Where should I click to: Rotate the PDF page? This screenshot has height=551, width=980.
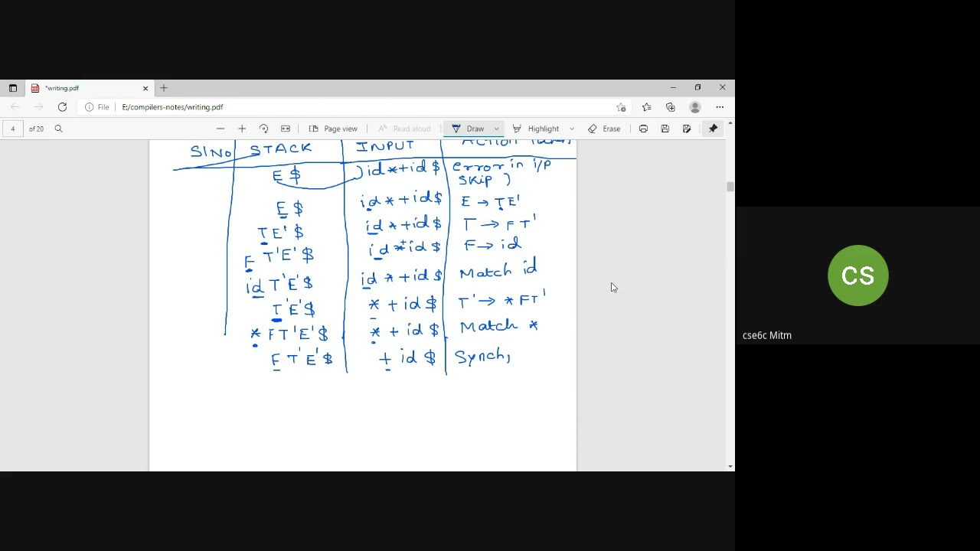(x=263, y=129)
